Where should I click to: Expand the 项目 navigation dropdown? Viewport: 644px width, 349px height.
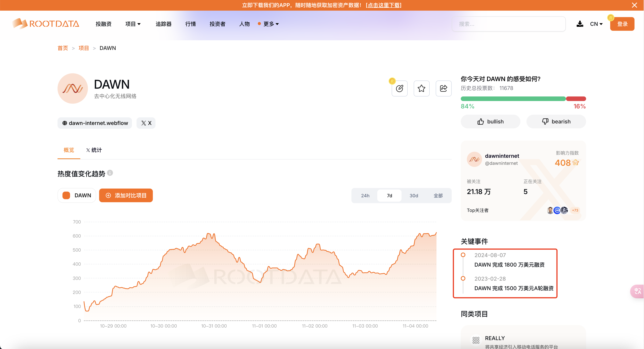(x=133, y=24)
